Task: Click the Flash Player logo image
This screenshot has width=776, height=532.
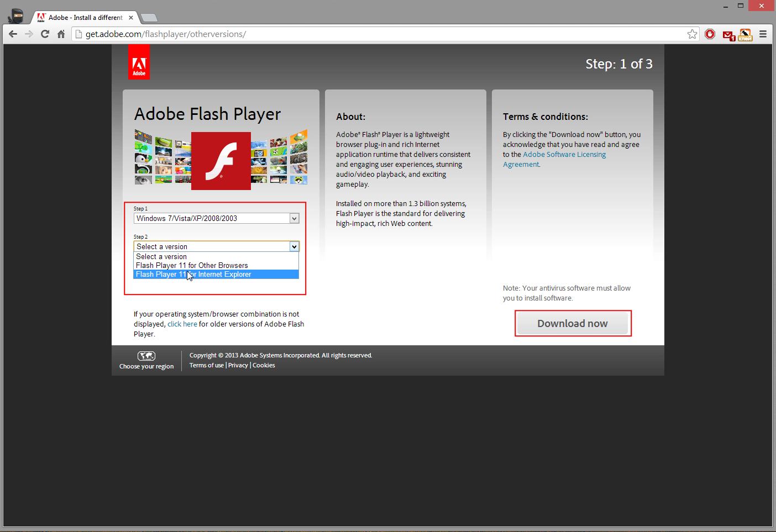Action: [221, 161]
